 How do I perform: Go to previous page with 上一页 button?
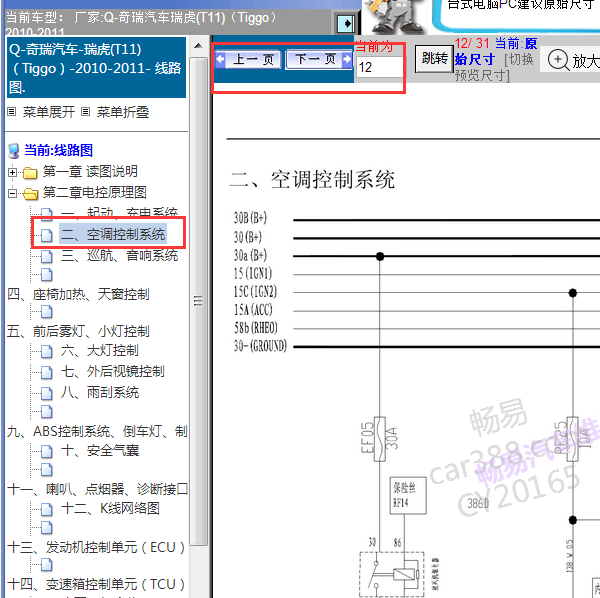(x=248, y=60)
